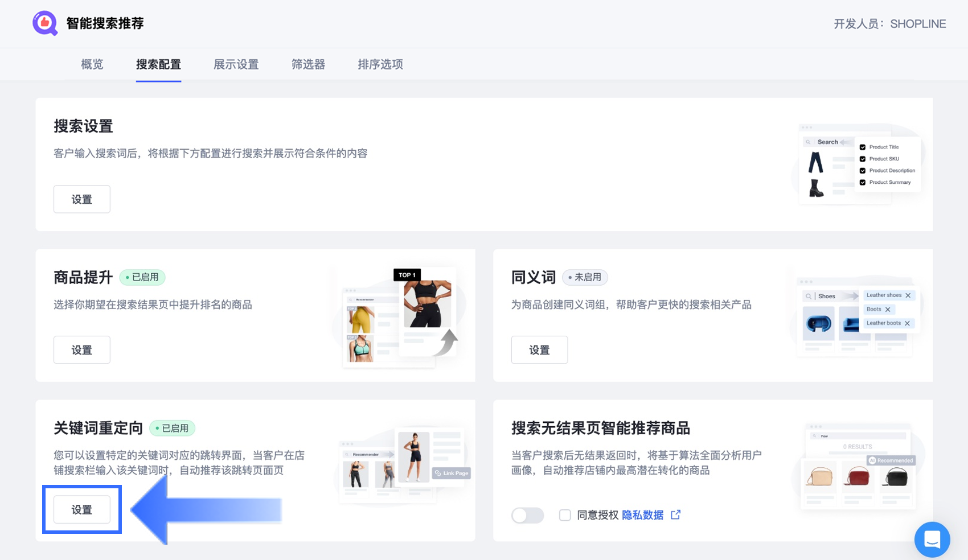Image resolution: width=968 pixels, height=560 pixels.
Task: Click the 商品提升 heading
Action: pos(83,277)
